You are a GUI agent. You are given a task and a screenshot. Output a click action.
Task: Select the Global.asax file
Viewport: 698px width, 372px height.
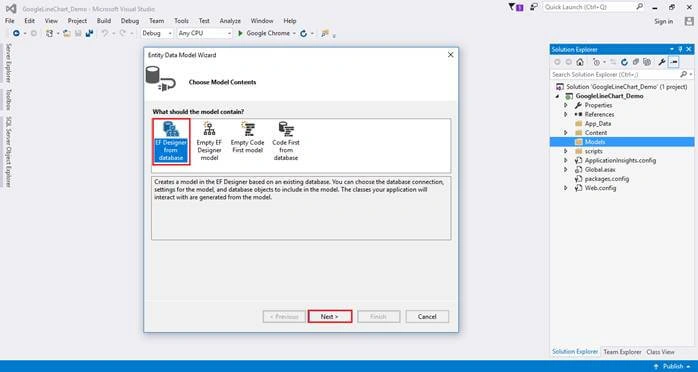tap(600, 170)
